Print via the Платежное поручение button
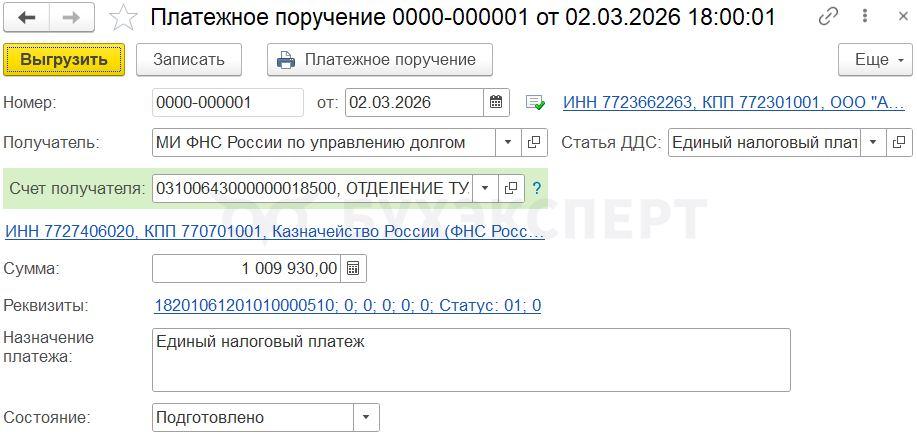The image size is (917, 440). click(384, 59)
